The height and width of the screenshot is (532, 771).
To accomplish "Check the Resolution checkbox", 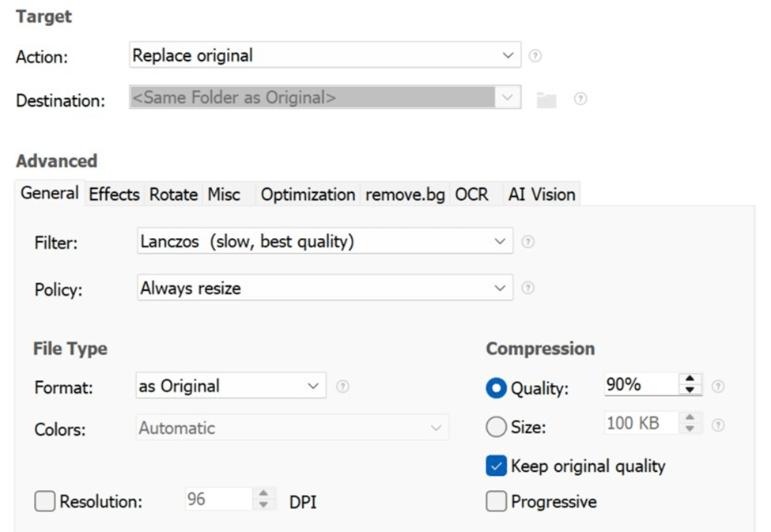I will tap(44, 501).
